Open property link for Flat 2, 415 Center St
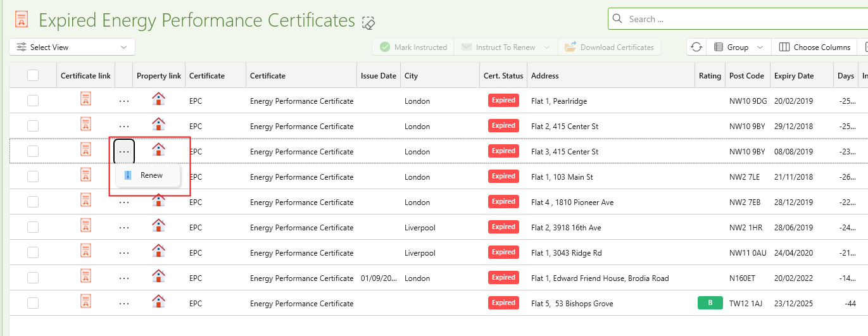Screen dimensions: 868x336 [x=158, y=124]
